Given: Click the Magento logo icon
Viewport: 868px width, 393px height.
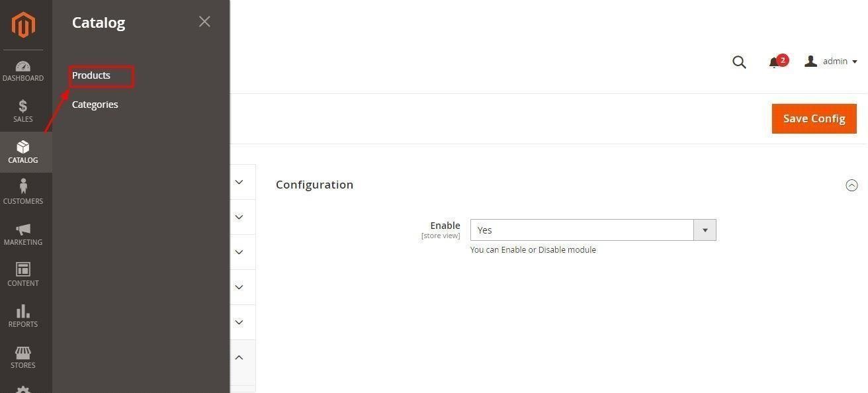Looking at the screenshot, I should pos(23,25).
